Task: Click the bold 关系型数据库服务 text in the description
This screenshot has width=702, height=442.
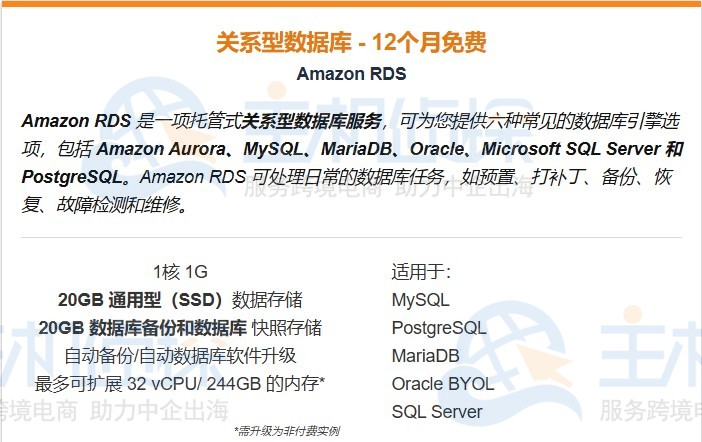Action: pyautogui.click(x=312, y=122)
